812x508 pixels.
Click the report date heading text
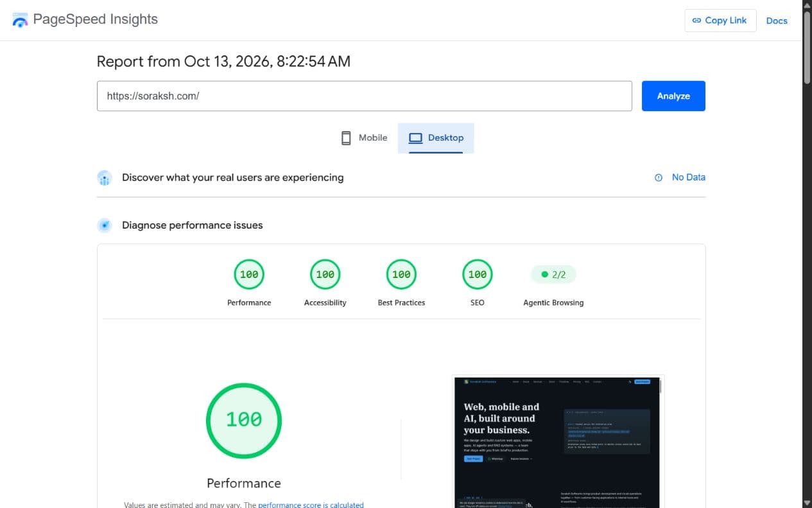223,62
